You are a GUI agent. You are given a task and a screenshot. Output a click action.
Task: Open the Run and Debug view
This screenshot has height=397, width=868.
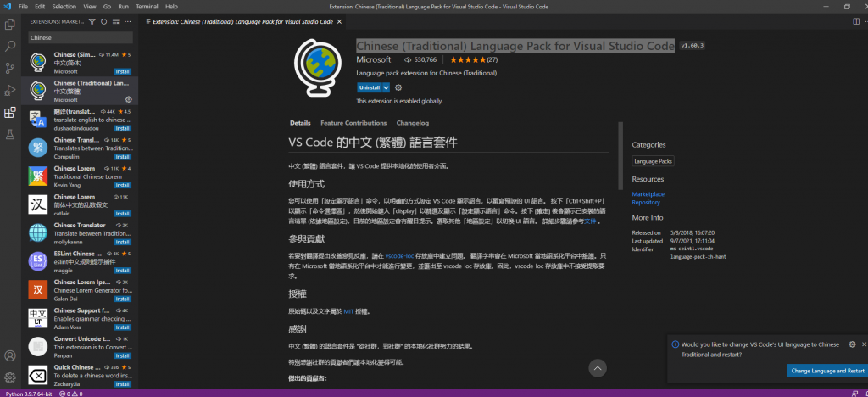click(x=10, y=90)
